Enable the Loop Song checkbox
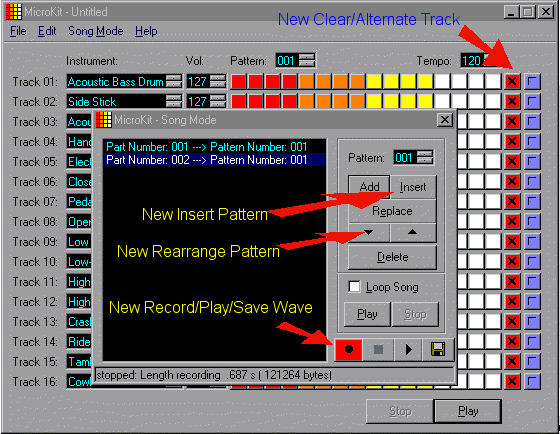 pos(354,287)
